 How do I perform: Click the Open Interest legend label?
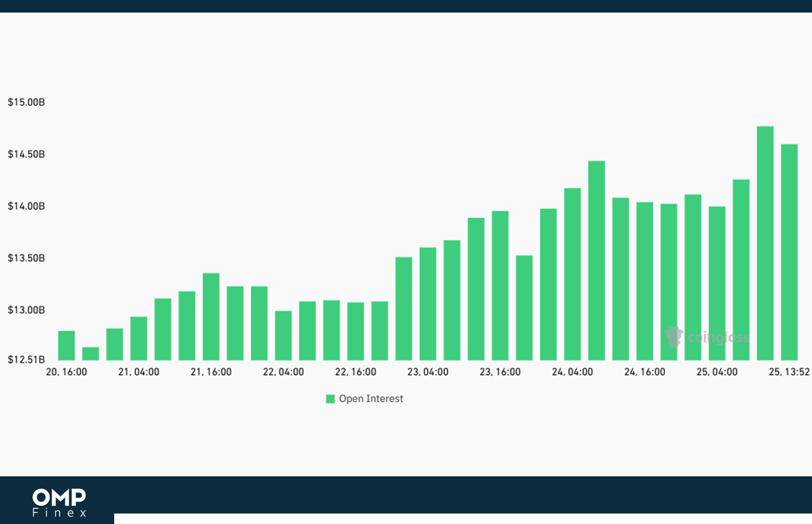coord(371,399)
